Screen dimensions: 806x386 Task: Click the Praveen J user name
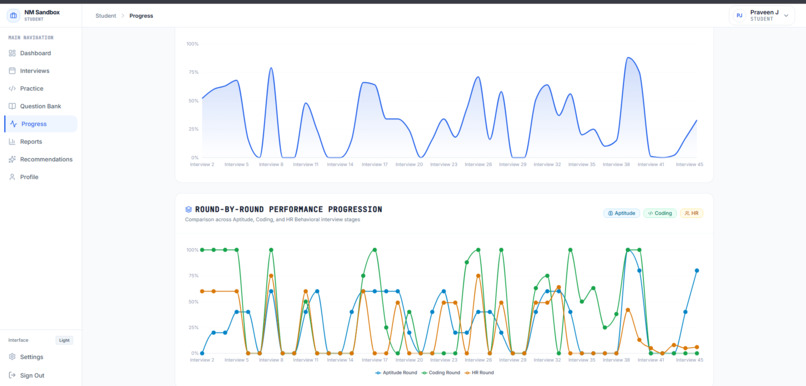point(764,12)
